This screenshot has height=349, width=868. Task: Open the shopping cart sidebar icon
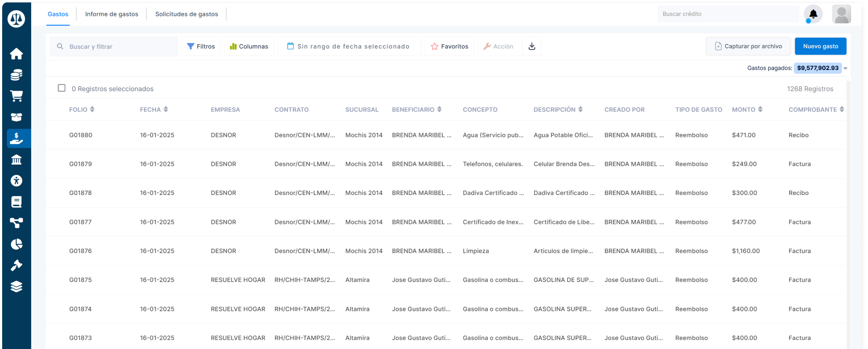point(16,96)
